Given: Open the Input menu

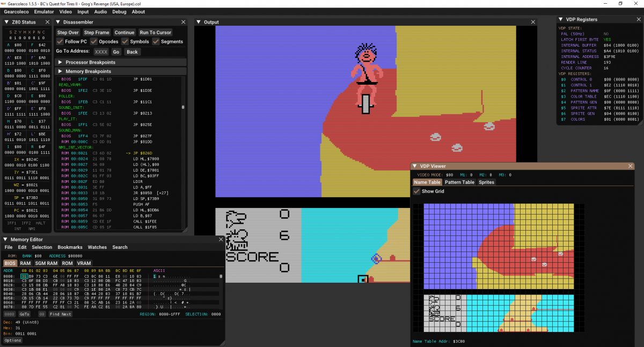Looking at the screenshot, I should (83, 11).
